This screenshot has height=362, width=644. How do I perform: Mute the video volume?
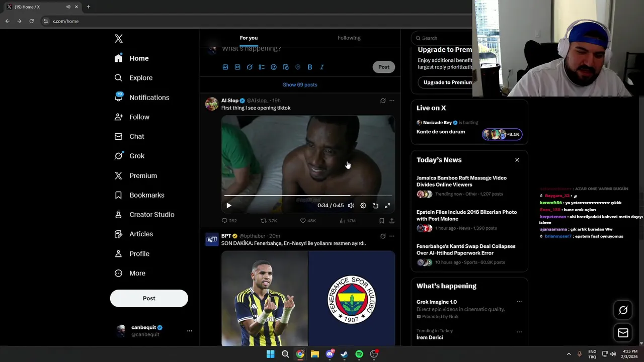(351, 205)
